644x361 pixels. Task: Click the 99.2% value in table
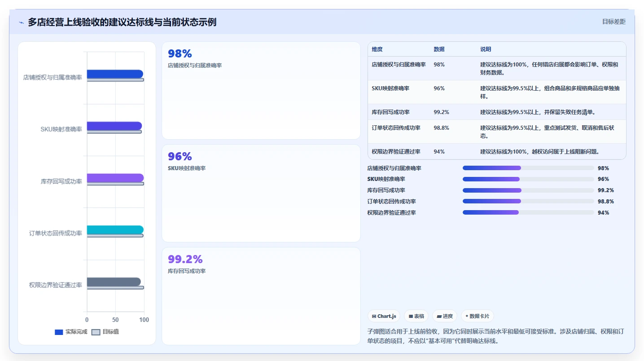(441, 112)
